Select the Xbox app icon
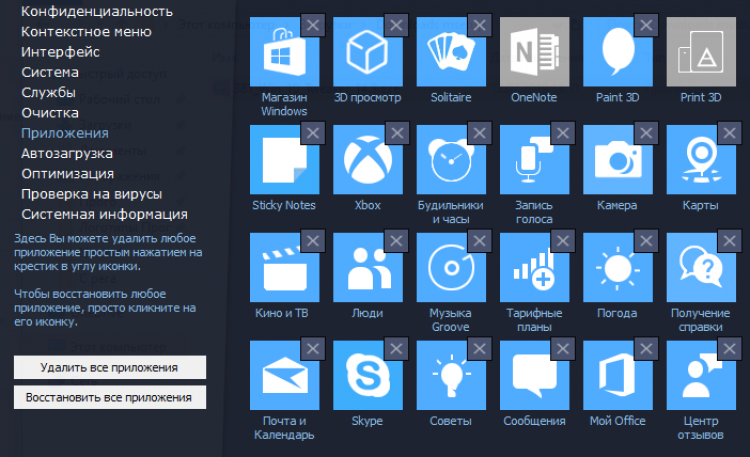Viewport: 750px width, 457px height. (368, 159)
